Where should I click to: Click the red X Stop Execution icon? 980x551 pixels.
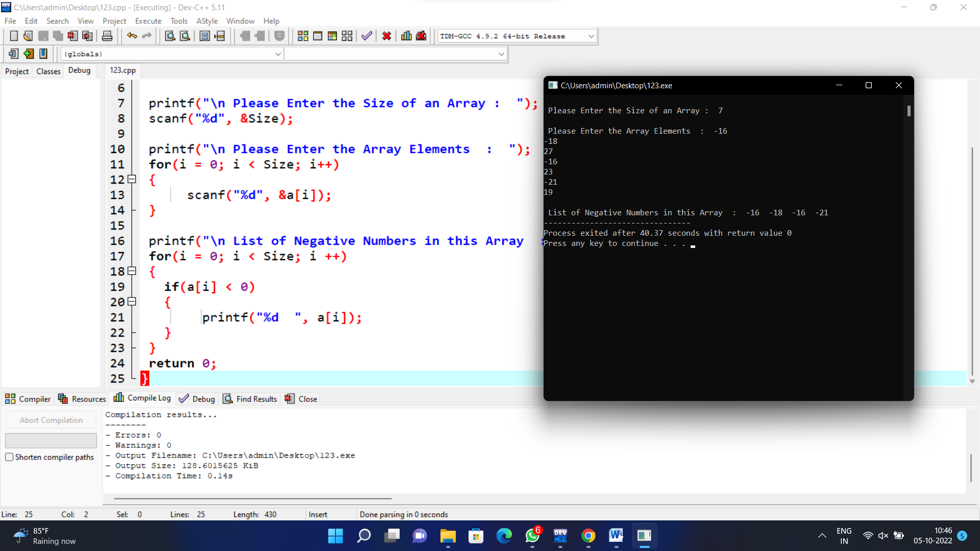[387, 36]
